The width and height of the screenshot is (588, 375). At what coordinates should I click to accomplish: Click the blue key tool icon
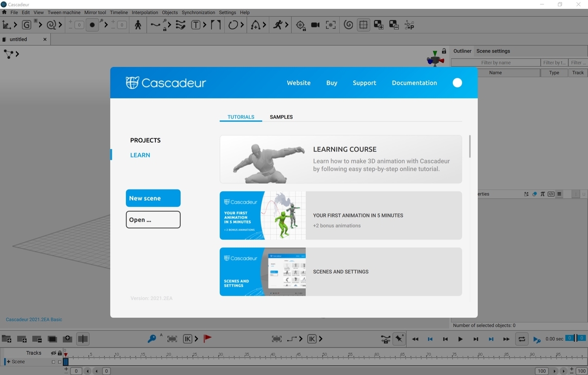pyautogui.click(x=152, y=339)
